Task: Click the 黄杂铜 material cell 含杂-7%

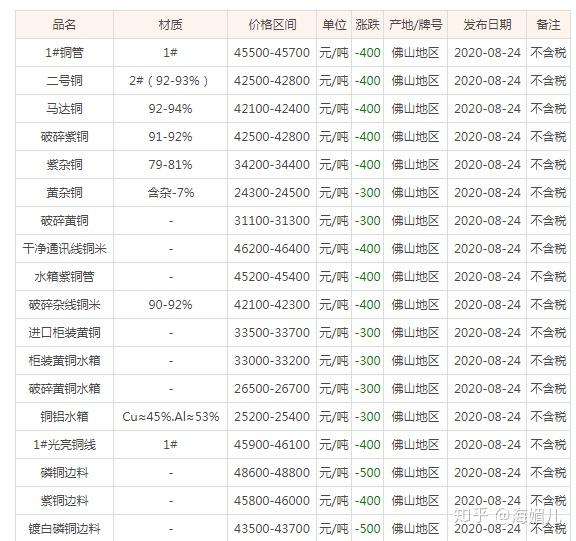Action: tap(171, 192)
